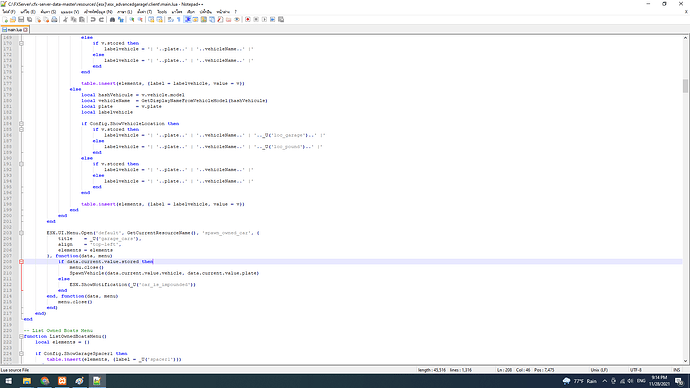Toggle word wrap in the toolbar
The height and width of the screenshot is (388, 690).
(x=170, y=19)
